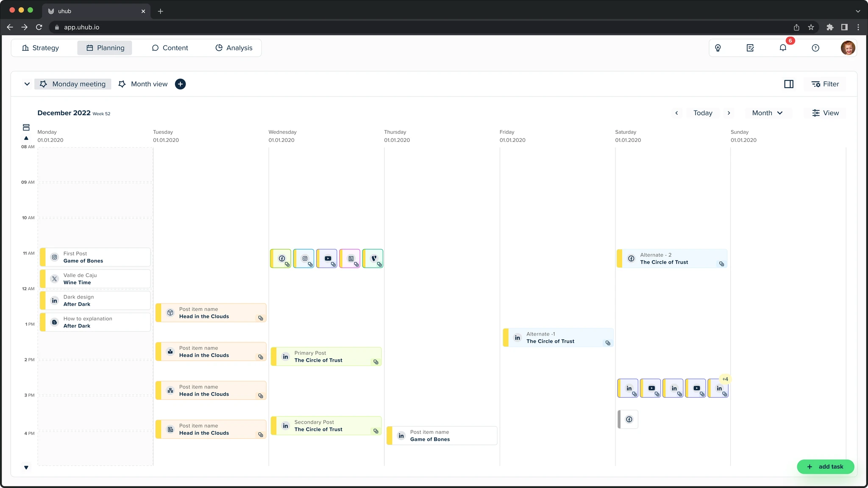Toggle the Month view pinned view
This screenshot has width=868, height=488.
143,84
